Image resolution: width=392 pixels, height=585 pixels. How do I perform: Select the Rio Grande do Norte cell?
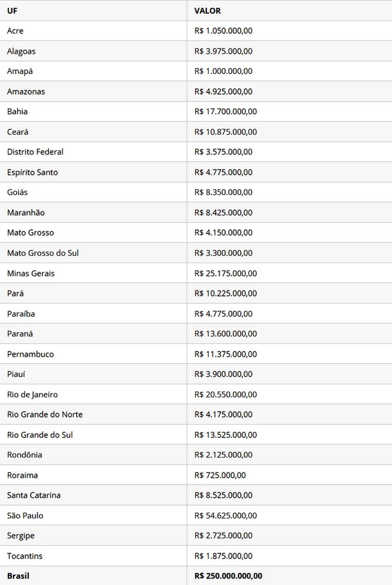pyautogui.click(x=45, y=414)
